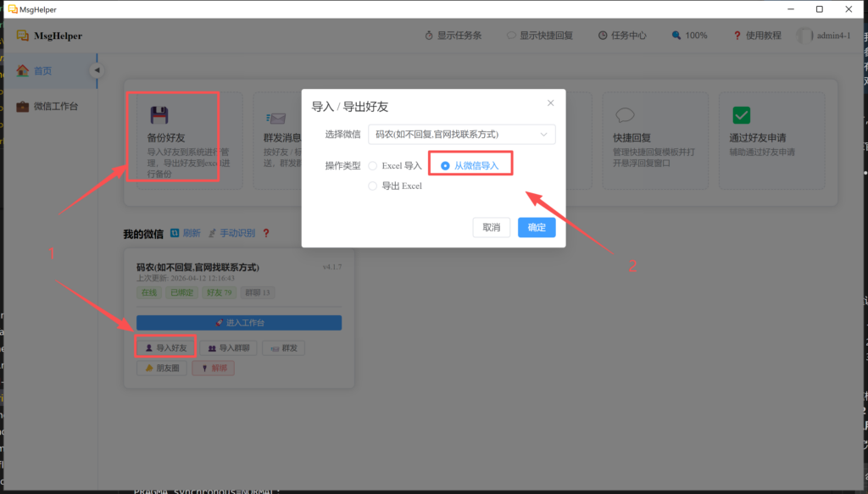Choose the Excel 导入 radio option
The width and height of the screenshot is (868, 494).
pos(373,165)
